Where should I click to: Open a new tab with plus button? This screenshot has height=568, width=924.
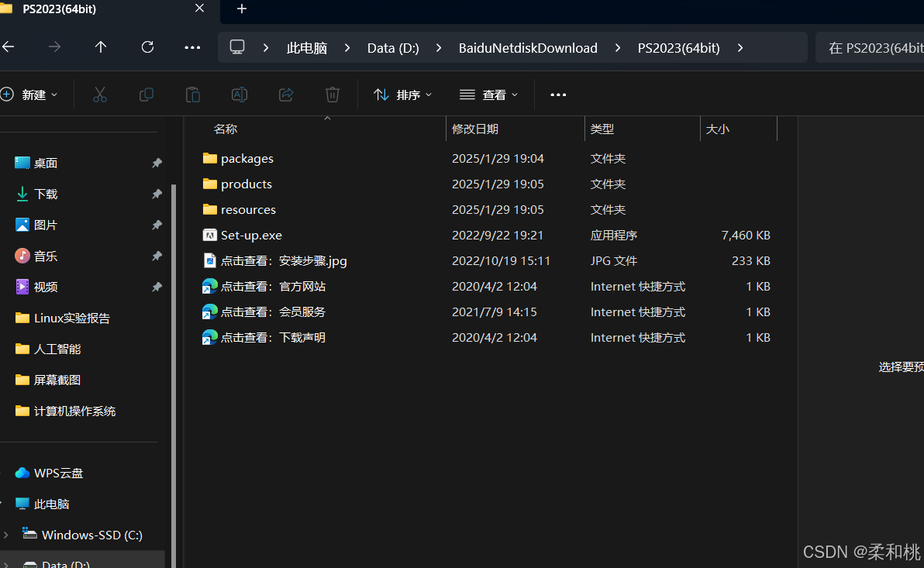pos(242,9)
